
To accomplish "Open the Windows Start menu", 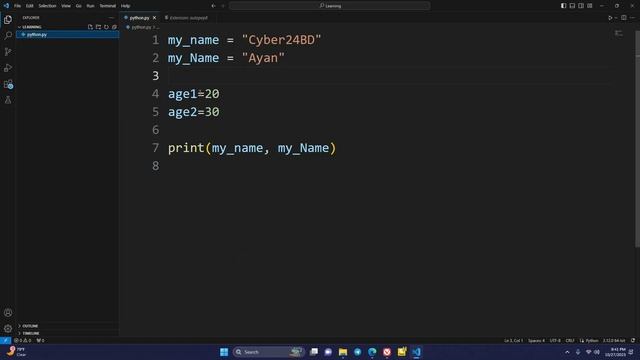I will [224, 352].
